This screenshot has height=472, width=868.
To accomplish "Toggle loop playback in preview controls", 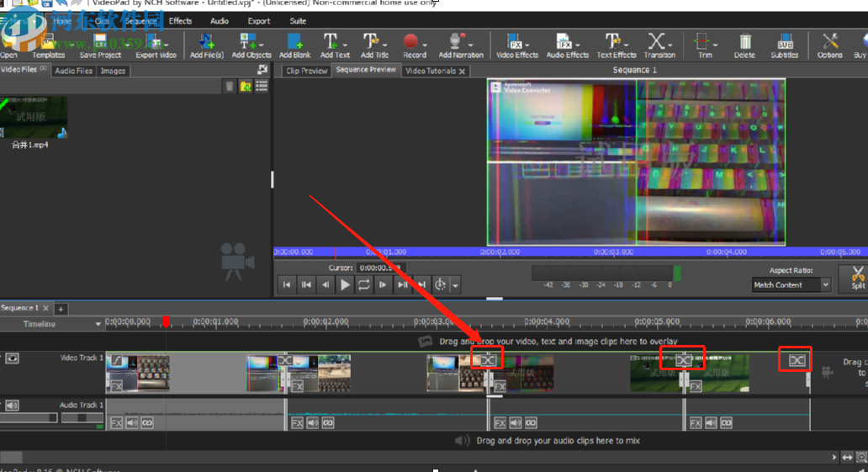I will pos(363,285).
